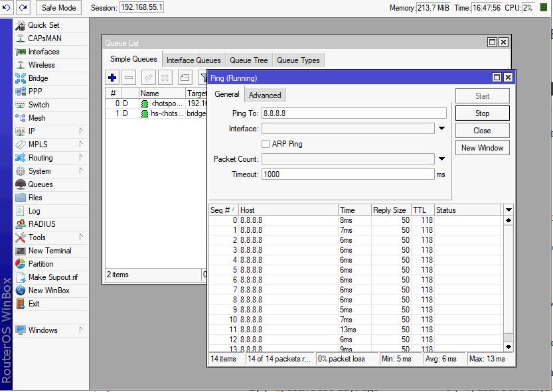Image resolution: width=553 pixels, height=392 pixels.
Task: Click the Status column header
Action: point(467,210)
